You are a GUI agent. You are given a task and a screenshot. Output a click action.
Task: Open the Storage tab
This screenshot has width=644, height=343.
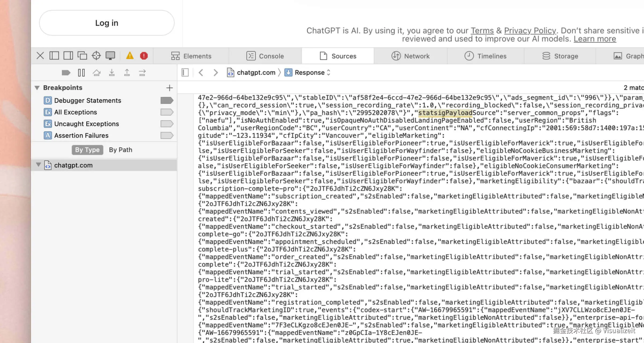pos(560,56)
